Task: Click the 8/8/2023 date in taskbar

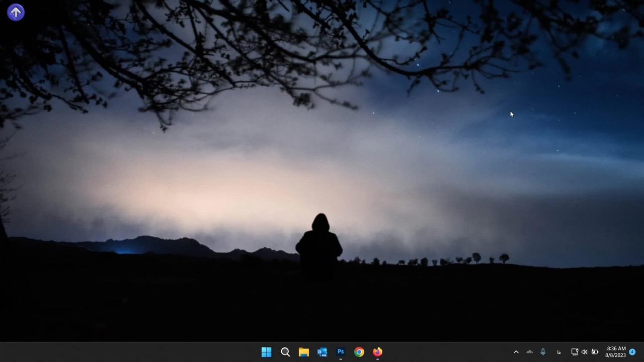Action: pos(615,355)
